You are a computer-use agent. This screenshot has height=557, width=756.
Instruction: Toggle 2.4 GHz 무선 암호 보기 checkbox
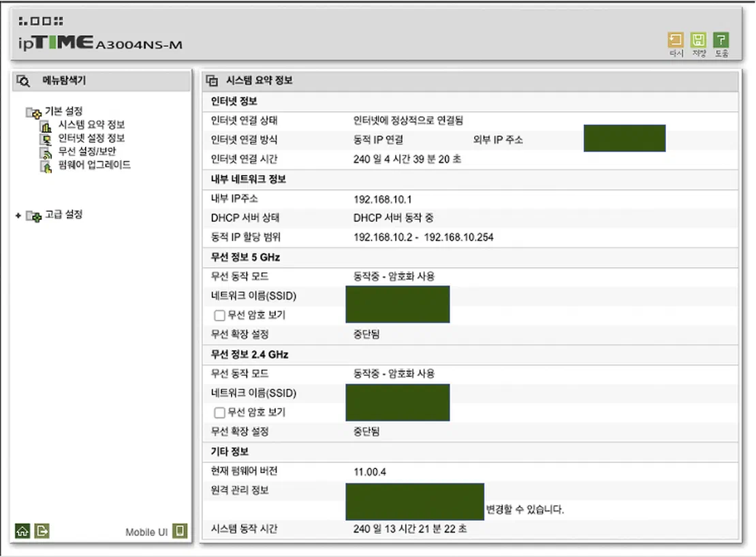coord(219,413)
